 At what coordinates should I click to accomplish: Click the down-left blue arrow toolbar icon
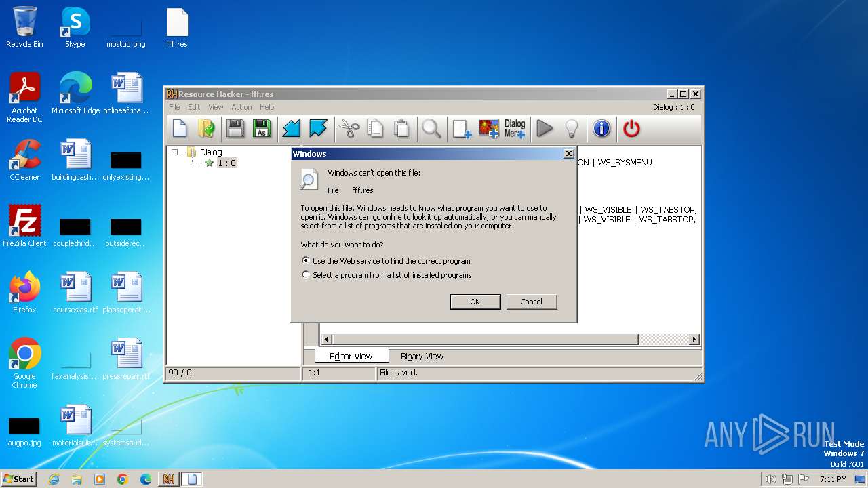(x=292, y=128)
